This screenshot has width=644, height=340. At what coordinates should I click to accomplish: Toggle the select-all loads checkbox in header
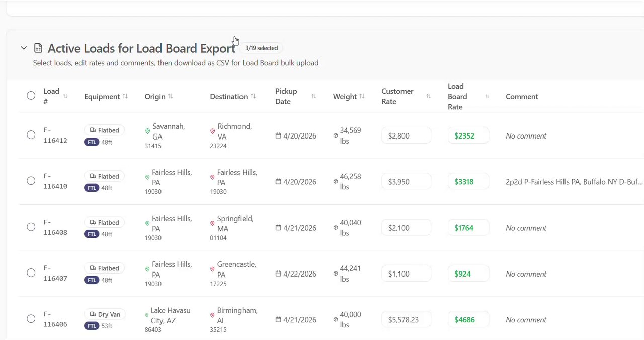pos(31,95)
